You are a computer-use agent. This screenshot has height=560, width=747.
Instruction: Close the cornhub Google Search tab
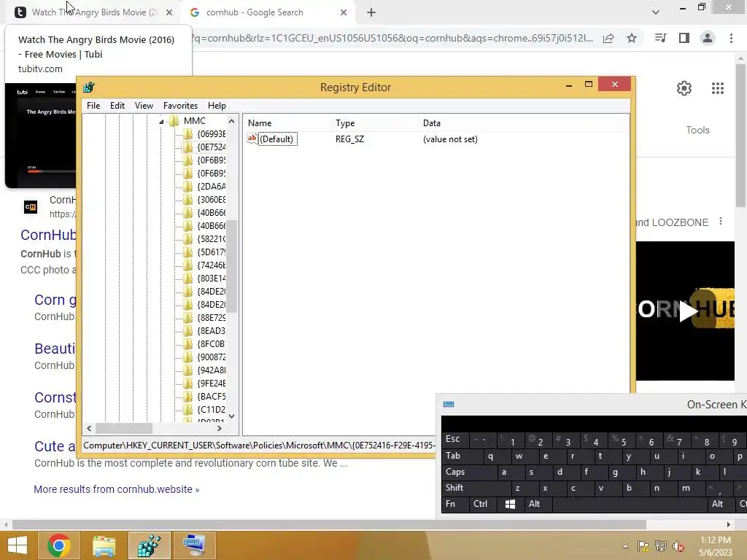(344, 12)
